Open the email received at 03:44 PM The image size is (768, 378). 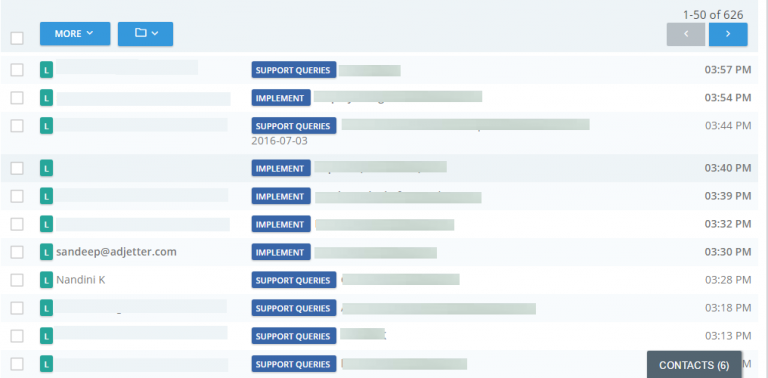tap(380, 133)
